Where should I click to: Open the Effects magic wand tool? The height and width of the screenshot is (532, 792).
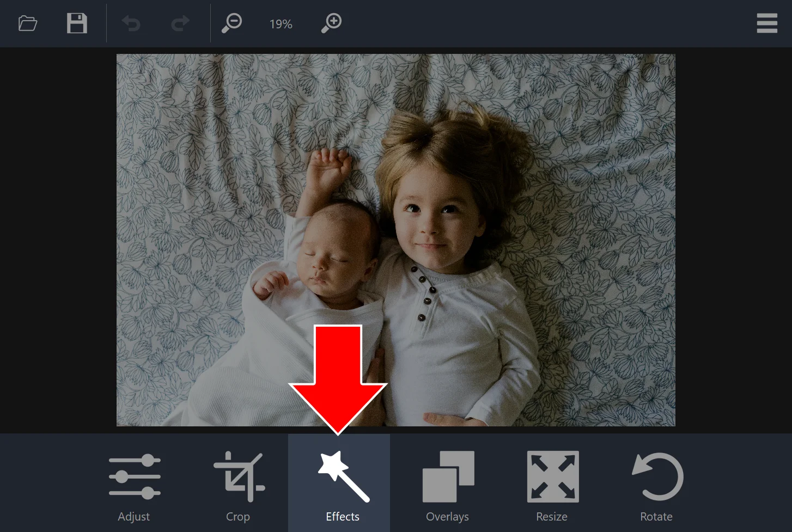(x=339, y=483)
